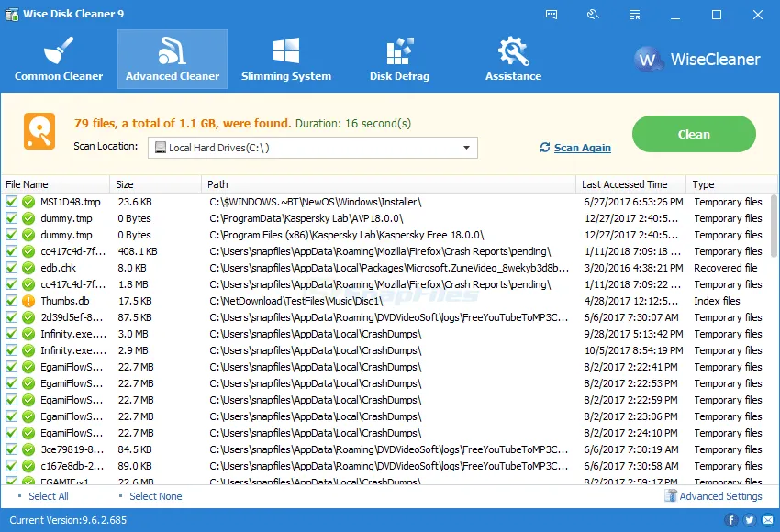Image resolution: width=780 pixels, height=532 pixels.
Task: Uncheck the MSI1D48.tmp file checkbox
Action: [11, 202]
